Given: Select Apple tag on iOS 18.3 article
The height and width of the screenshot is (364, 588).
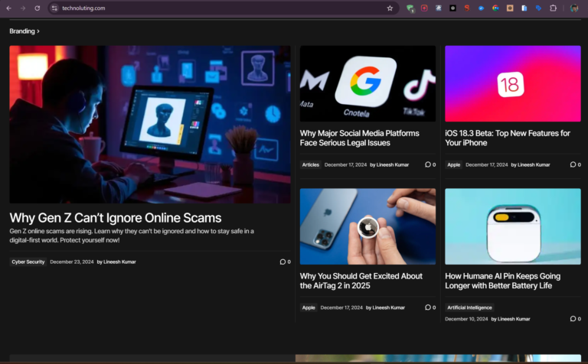Looking at the screenshot, I should pos(453,164).
